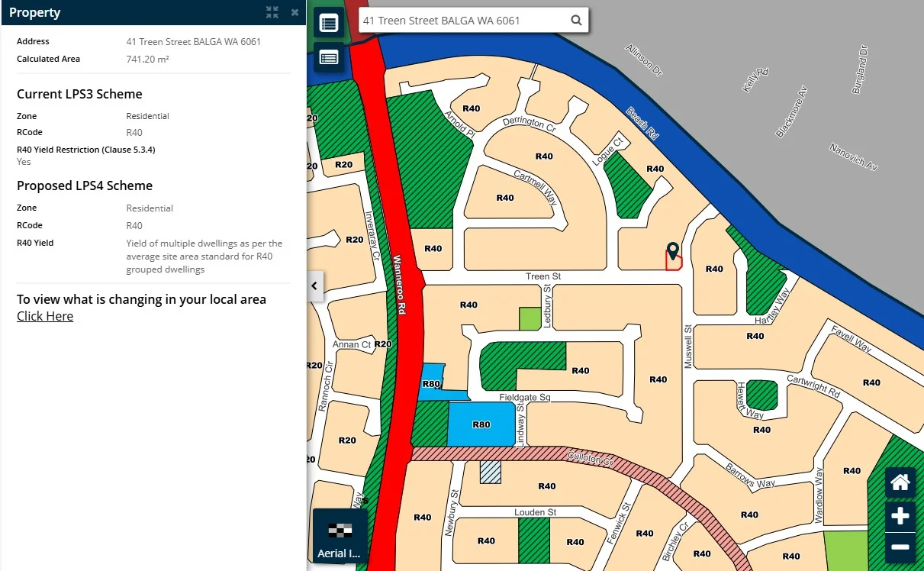Click the Lindway St label

pos(520,427)
